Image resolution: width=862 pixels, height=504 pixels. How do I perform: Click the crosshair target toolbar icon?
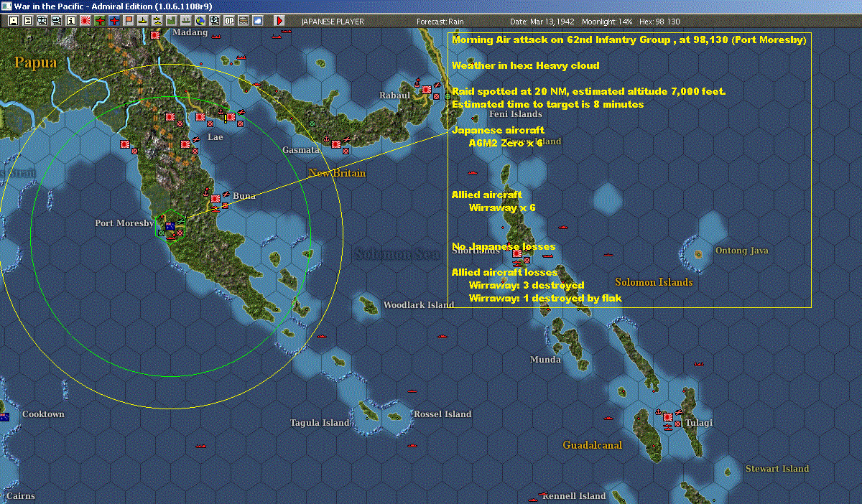214,21
